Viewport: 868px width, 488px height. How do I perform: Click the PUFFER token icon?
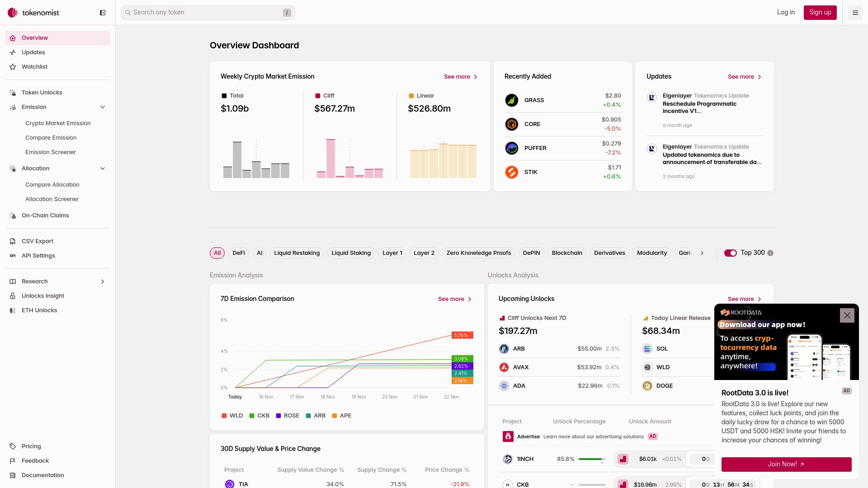tap(512, 148)
